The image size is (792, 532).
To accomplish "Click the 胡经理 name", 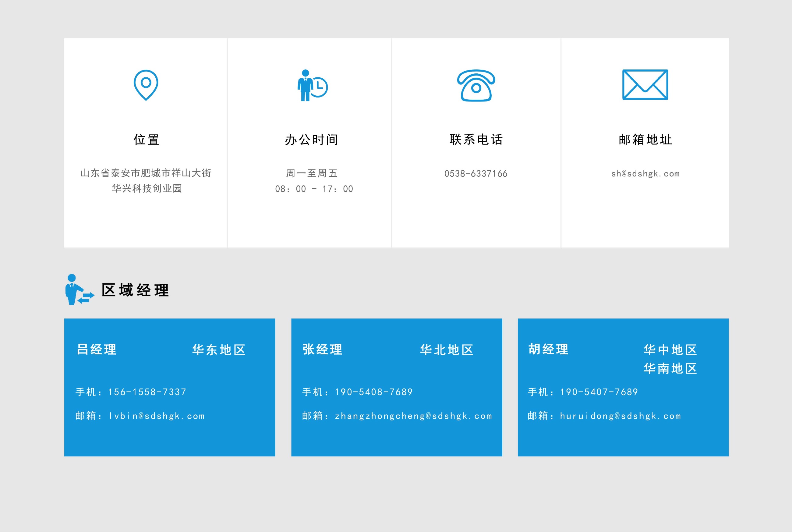I will point(549,349).
